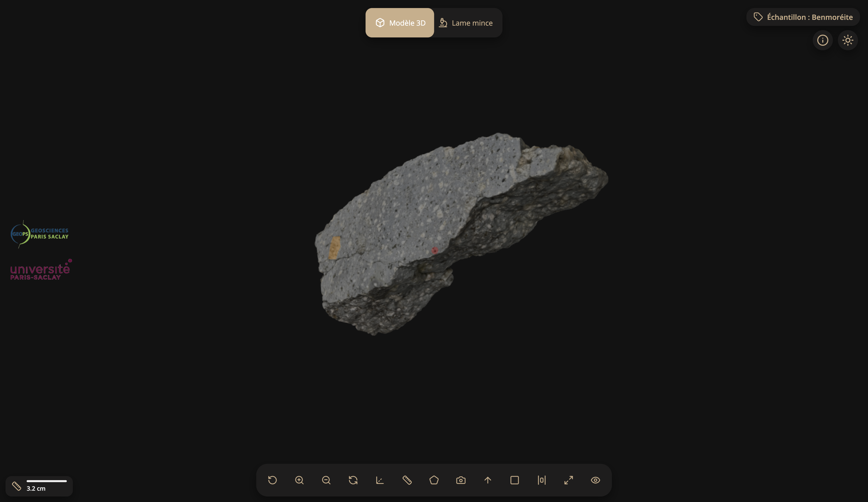Click the 3.2 cm scale bar indicator

click(39, 486)
